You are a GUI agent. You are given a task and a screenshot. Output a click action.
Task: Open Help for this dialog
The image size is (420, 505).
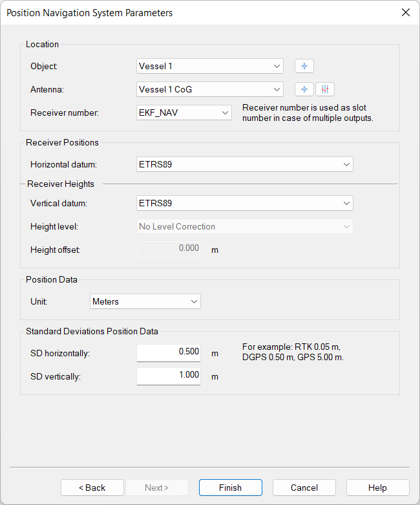377,488
